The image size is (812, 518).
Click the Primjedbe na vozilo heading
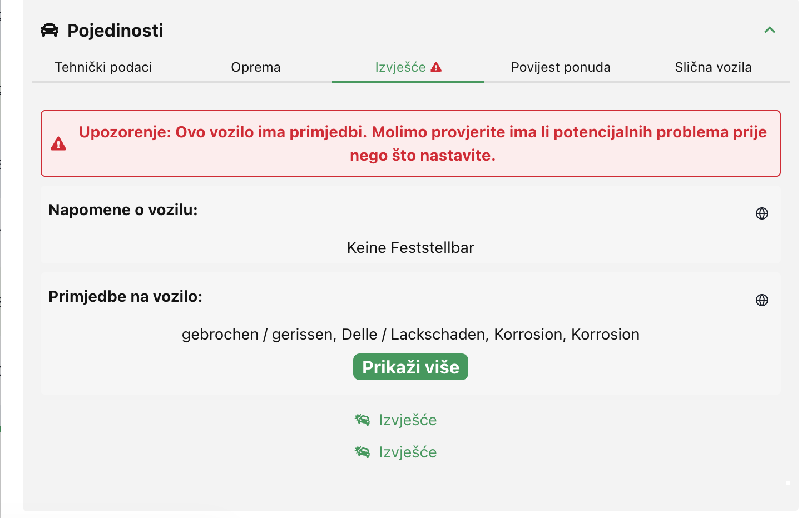point(125,297)
